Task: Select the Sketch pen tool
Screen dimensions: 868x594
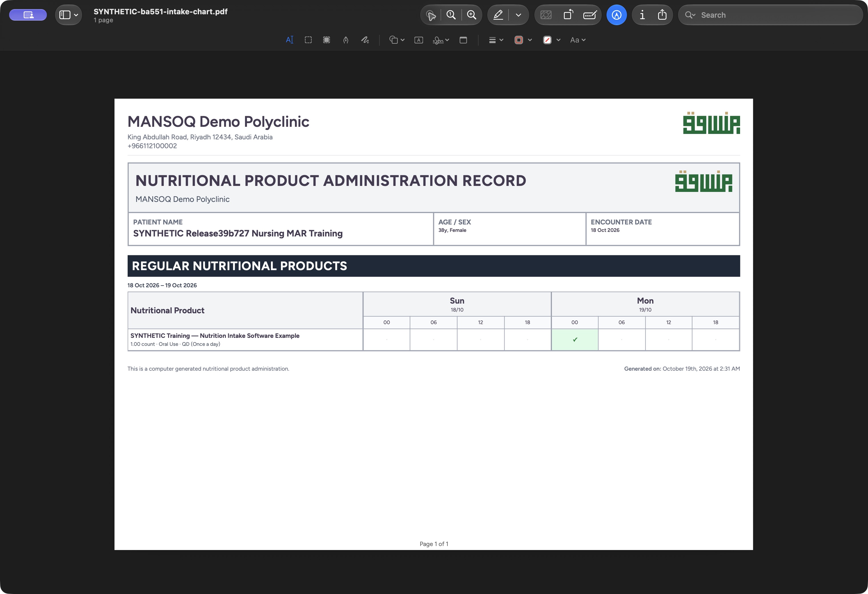Action: [x=346, y=40]
